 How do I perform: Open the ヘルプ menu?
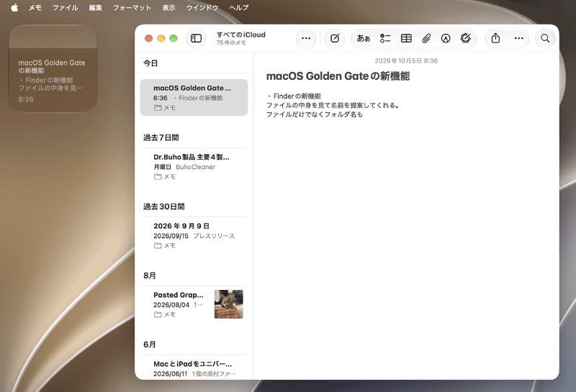click(239, 8)
